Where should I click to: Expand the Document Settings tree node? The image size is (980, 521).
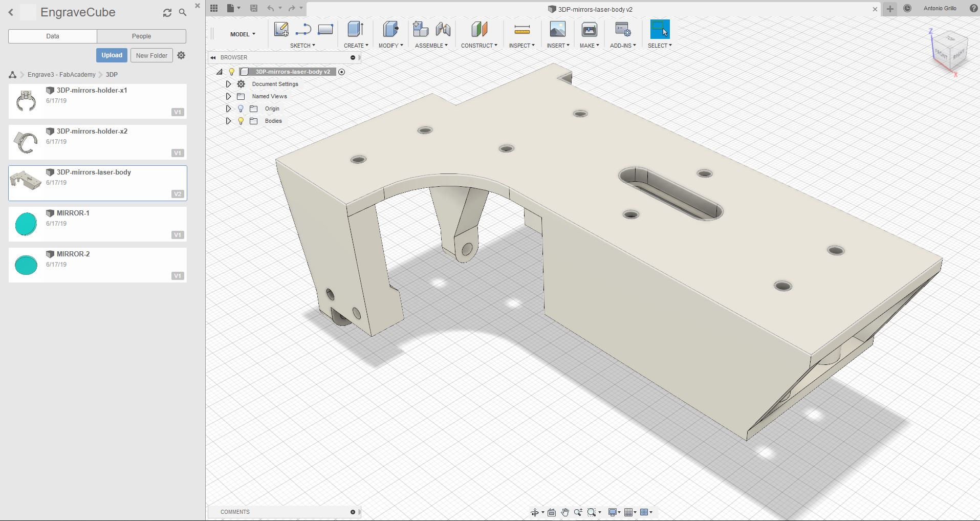click(x=228, y=84)
